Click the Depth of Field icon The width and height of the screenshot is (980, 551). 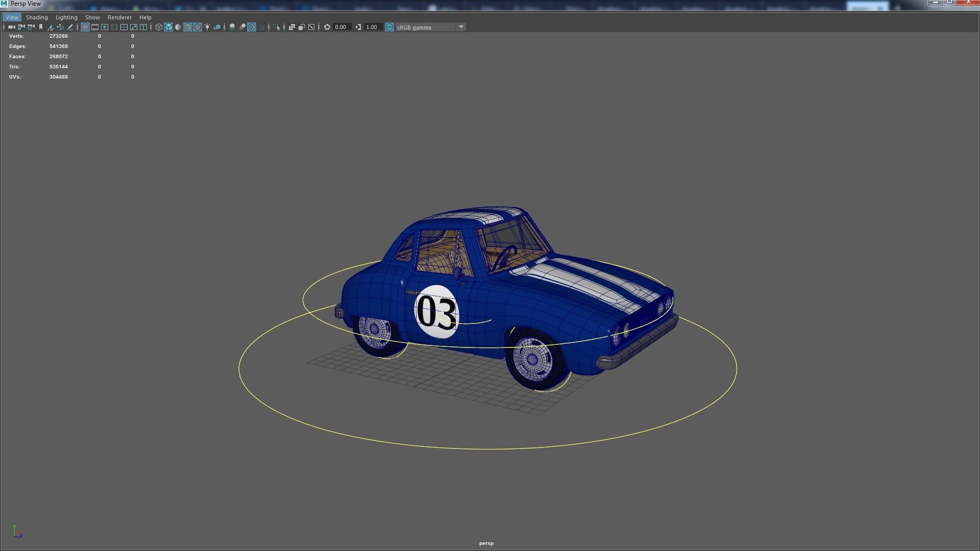click(x=262, y=27)
